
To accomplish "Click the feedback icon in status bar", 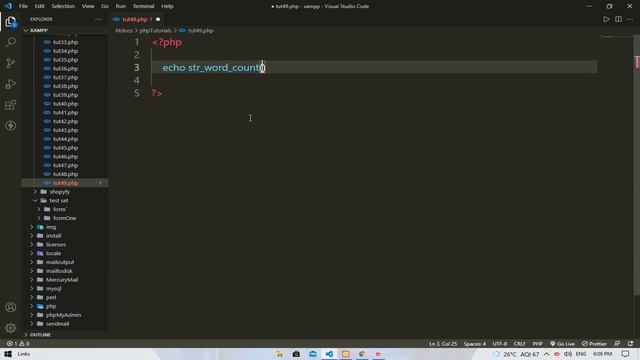I will 617,344.
